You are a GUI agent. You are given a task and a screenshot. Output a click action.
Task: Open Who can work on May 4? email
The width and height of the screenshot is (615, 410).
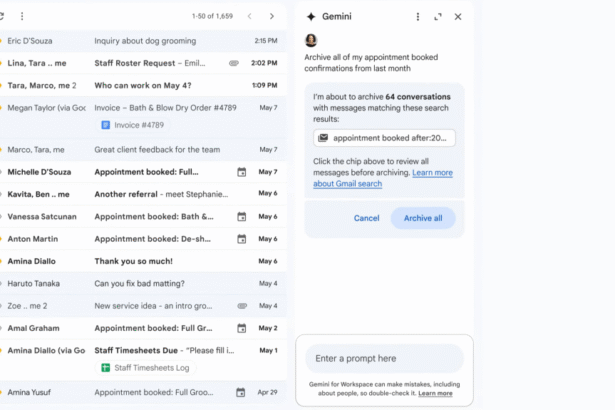coord(143,86)
